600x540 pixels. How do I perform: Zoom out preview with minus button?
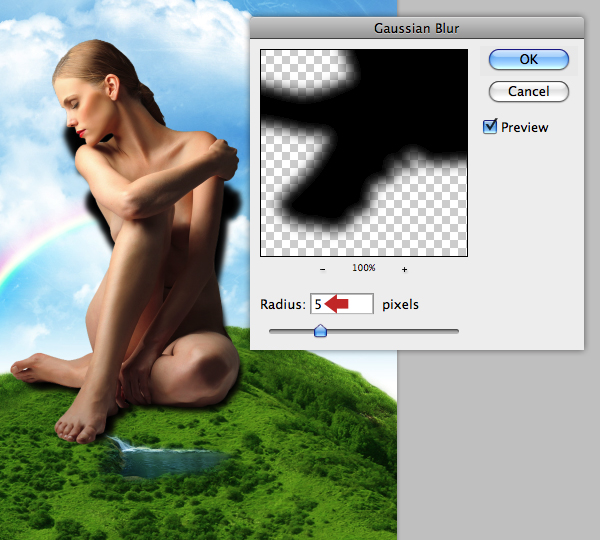pyautogui.click(x=323, y=269)
